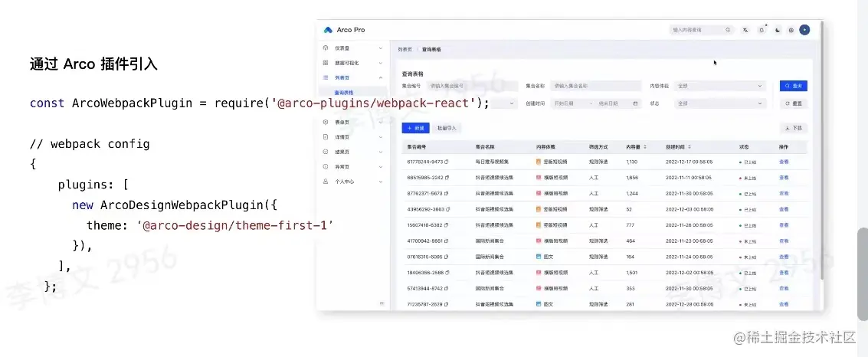
Task: Click the 集合名称 input field
Action: [x=596, y=87]
